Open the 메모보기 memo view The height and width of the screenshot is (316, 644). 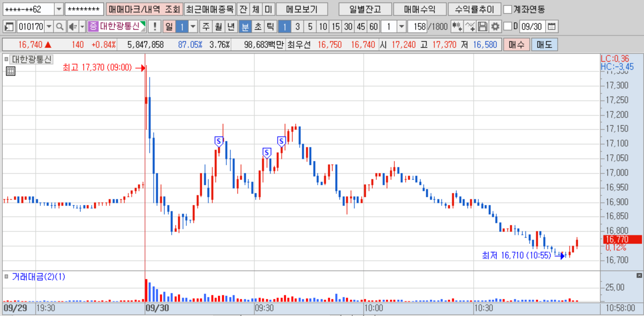coord(302,9)
